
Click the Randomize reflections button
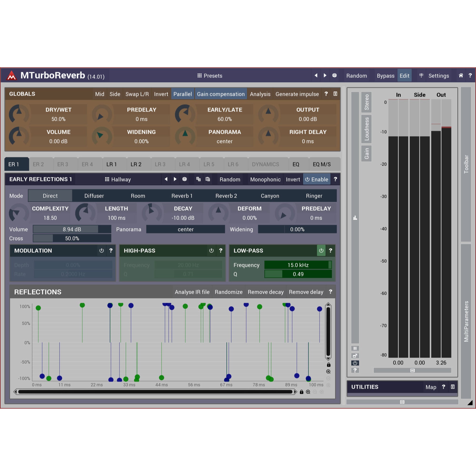[x=228, y=292]
